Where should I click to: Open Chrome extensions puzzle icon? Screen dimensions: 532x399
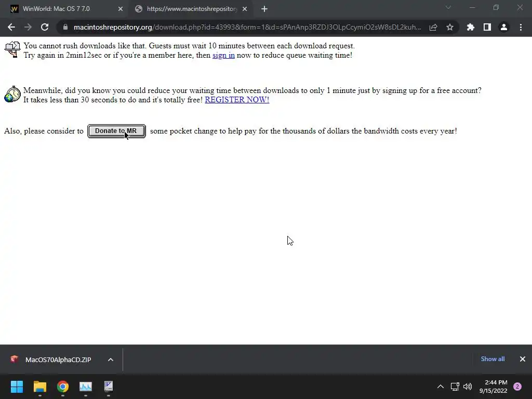click(x=471, y=27)
